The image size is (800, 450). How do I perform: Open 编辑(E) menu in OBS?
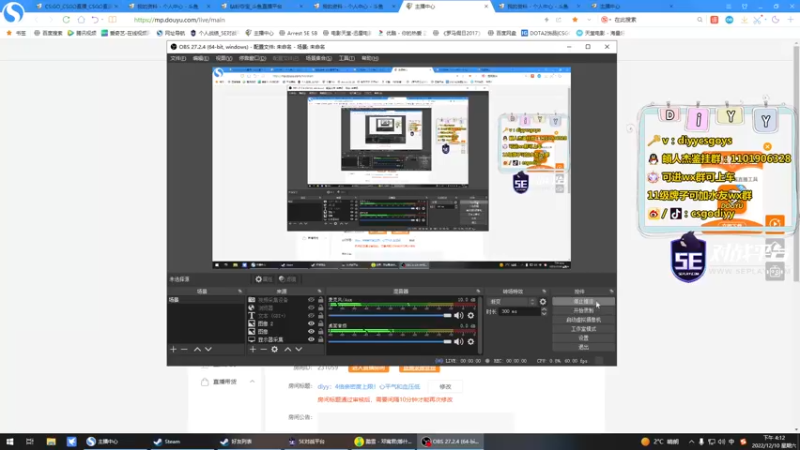[201, 58]
